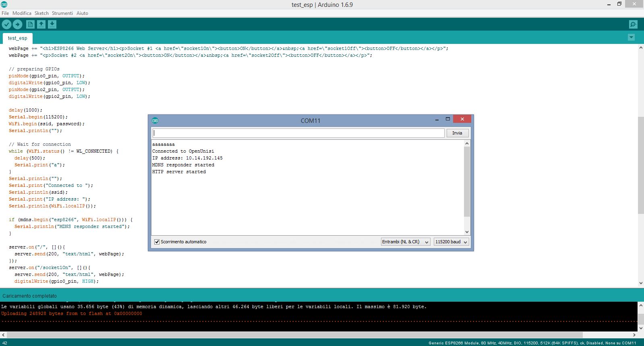The width and height of the screenshot is (644, 346).
Task: Toggle Scorrimento automatico checkbox
Action: [157, 242]
